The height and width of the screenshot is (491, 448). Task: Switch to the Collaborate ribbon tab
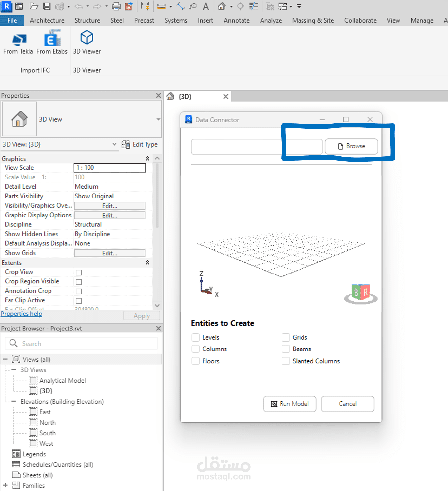click(x=360, y=20)
